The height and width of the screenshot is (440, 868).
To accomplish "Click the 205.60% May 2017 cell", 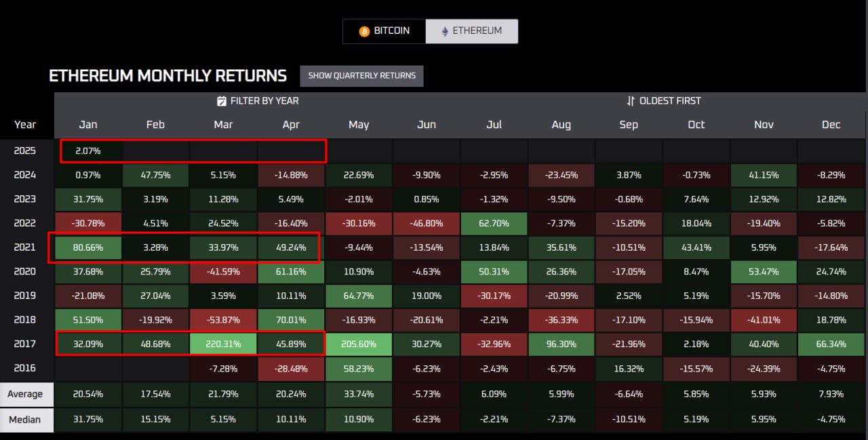I will pyautogui.click(x=359, y=344).
